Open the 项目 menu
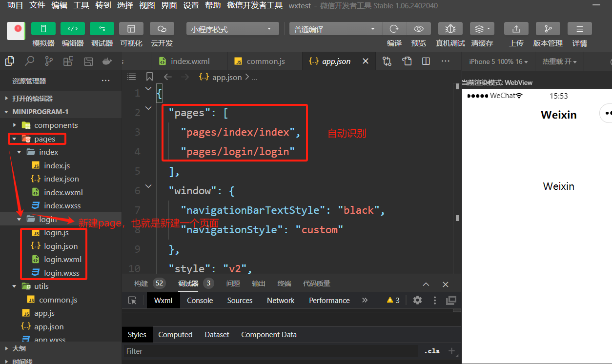This screenshot has height=364, width=612. click(16, 5)
